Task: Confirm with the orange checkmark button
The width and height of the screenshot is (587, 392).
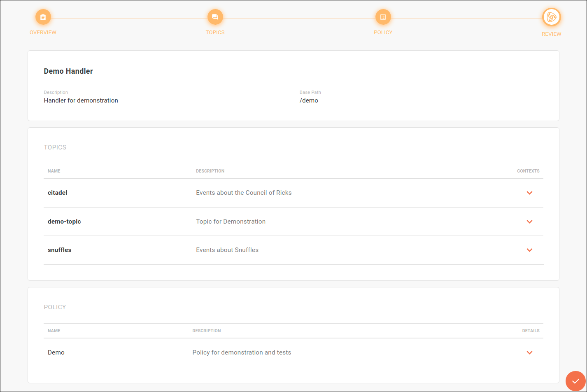Action: coord(575,381)
